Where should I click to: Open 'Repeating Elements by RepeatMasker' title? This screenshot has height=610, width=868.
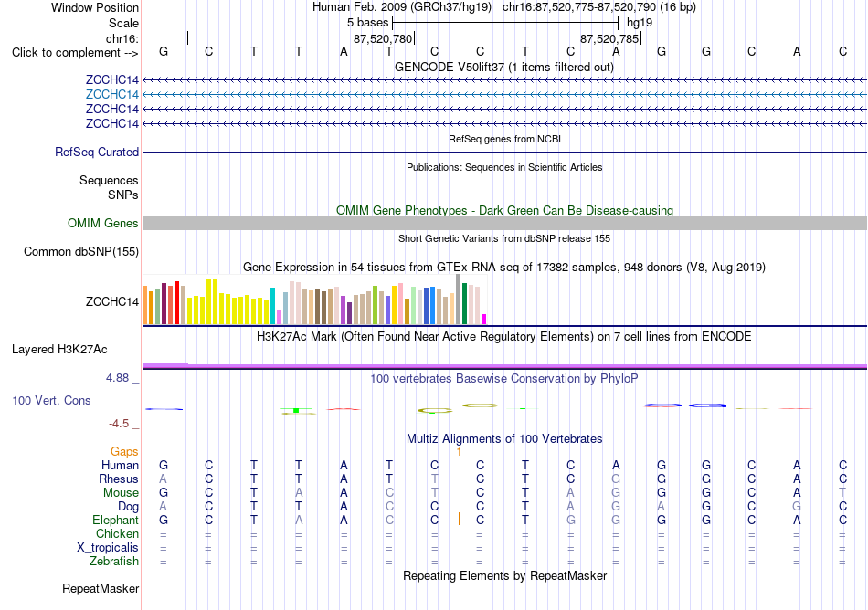[504, 575]
